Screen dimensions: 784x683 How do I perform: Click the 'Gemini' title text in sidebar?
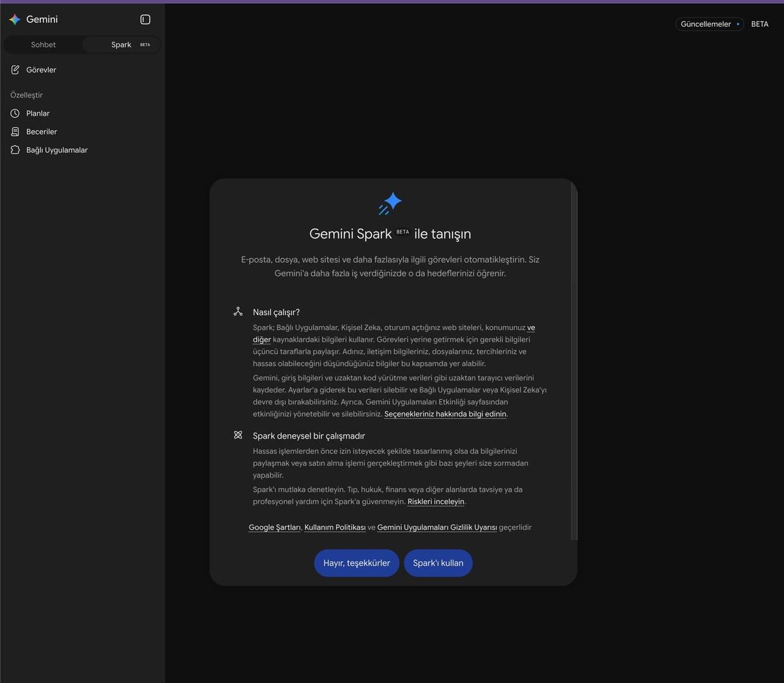click(x=42, y=20)
